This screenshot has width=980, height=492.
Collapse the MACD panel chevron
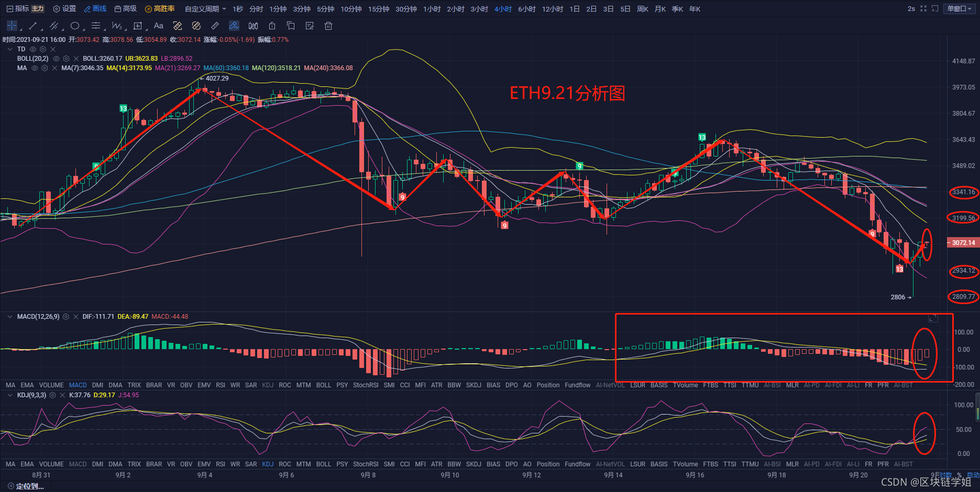tap(10, 317)
